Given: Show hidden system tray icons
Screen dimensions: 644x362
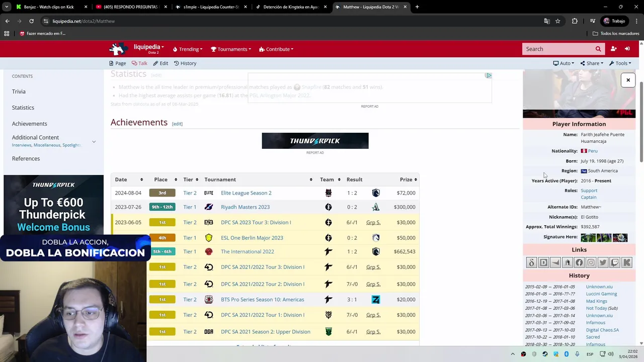Looking at the screenshot, I should click(x=513, y=354).
